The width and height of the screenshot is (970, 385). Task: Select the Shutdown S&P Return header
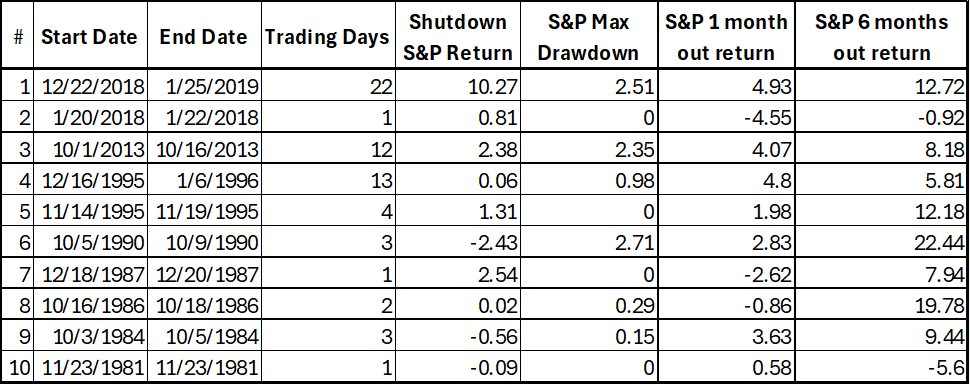(457, 36)
